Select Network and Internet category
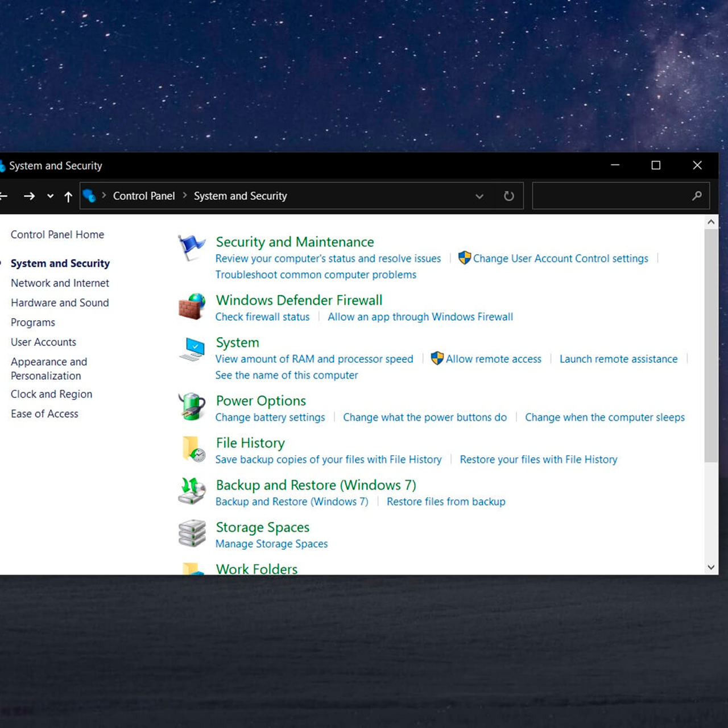This screenshot has height=728, width=728. coord(60,283)
